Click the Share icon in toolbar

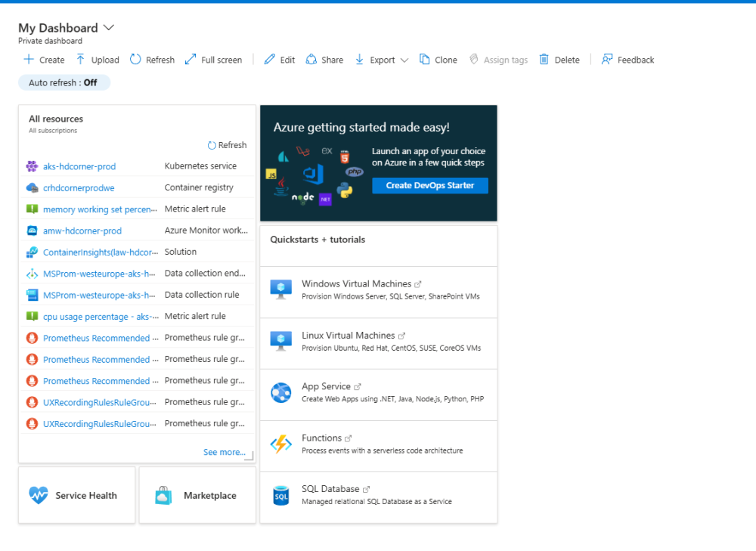(311, 59)
